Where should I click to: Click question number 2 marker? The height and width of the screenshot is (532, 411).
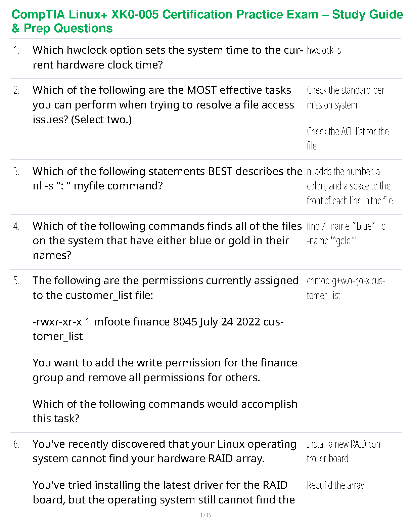[17, 90]
